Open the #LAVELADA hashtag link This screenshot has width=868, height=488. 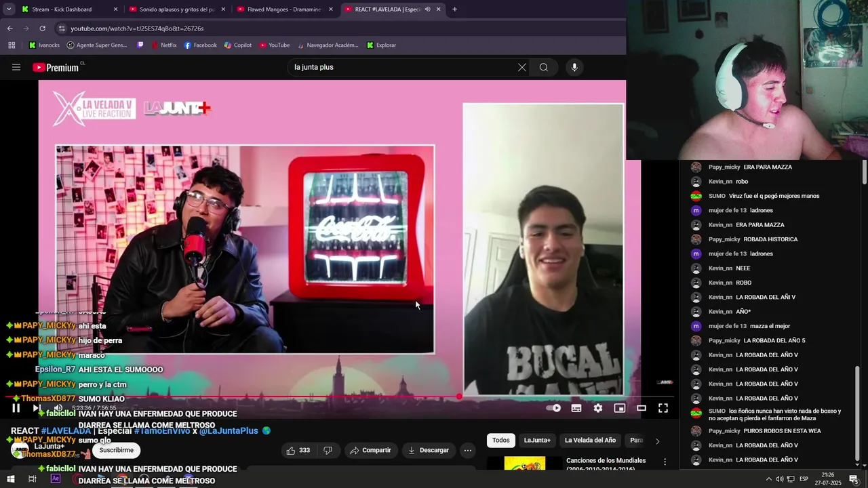66,430
